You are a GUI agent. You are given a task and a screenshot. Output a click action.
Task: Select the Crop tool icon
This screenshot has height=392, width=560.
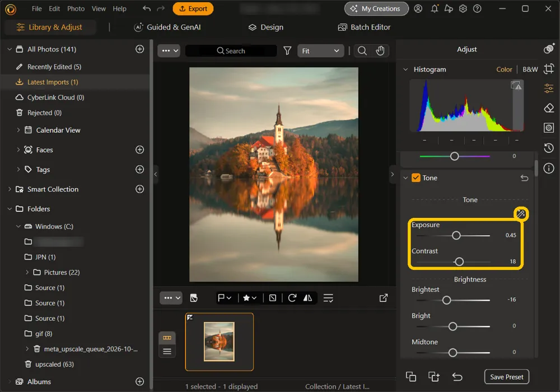tap(549, 68)
